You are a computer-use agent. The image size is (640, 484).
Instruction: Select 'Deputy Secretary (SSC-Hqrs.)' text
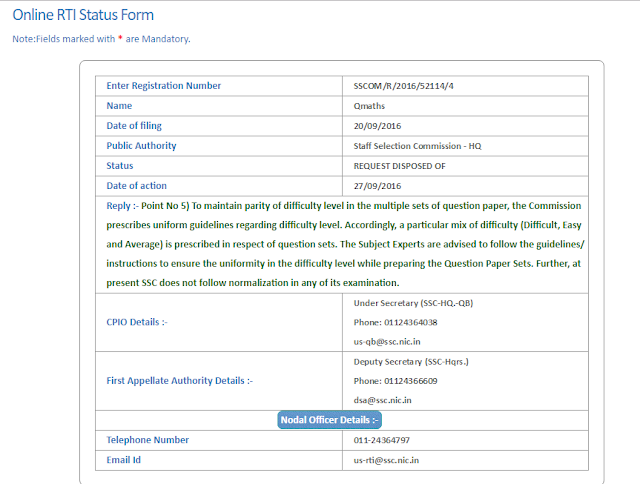(x=411, y=362)
